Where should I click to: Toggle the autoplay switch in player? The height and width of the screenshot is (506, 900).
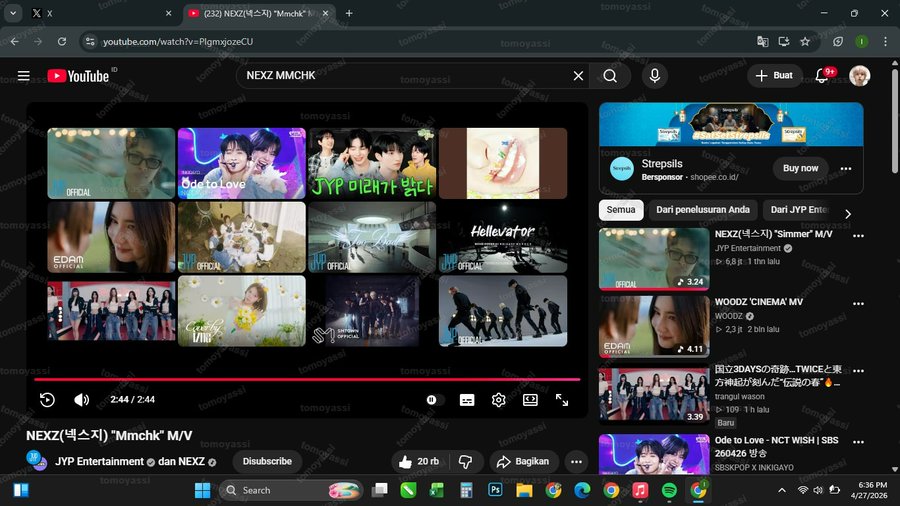point(434,399)
